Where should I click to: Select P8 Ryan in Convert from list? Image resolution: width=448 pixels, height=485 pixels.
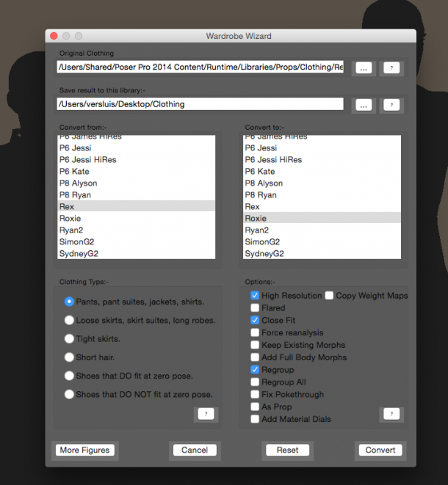[x=136, y=195]
